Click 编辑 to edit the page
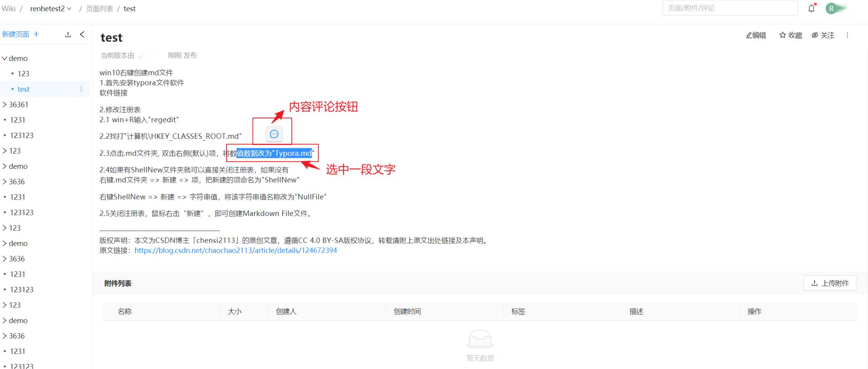Viewport: 868px width, 369px height. pyautogui.click(x=756, y=35)
